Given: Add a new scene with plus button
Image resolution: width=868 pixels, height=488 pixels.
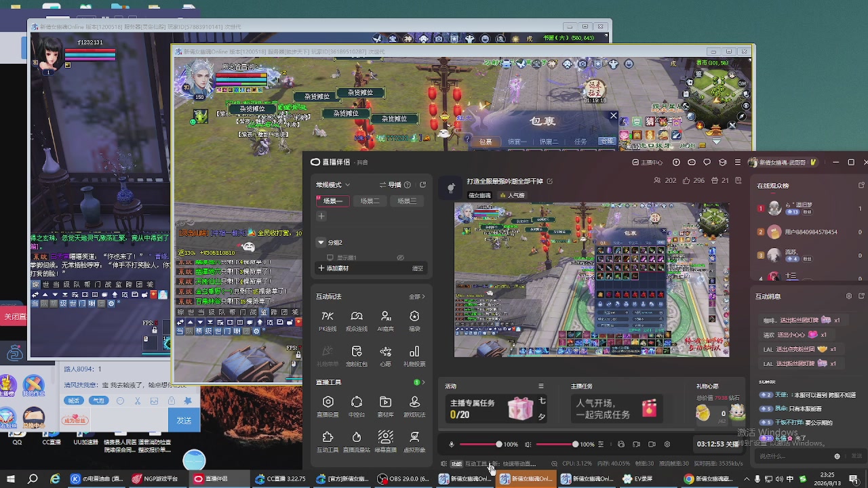Looking at the screenshot, I should pos(321,216).
